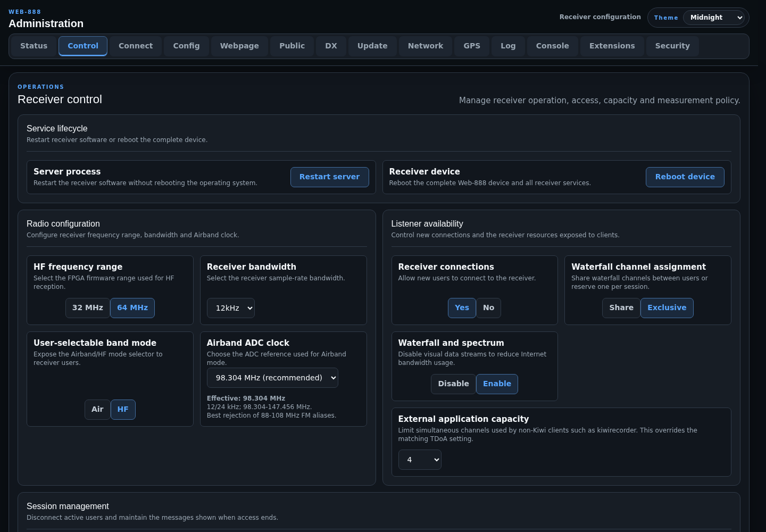766x532 pixels.
Task: Switch to the DX tab
Action: 331,46
